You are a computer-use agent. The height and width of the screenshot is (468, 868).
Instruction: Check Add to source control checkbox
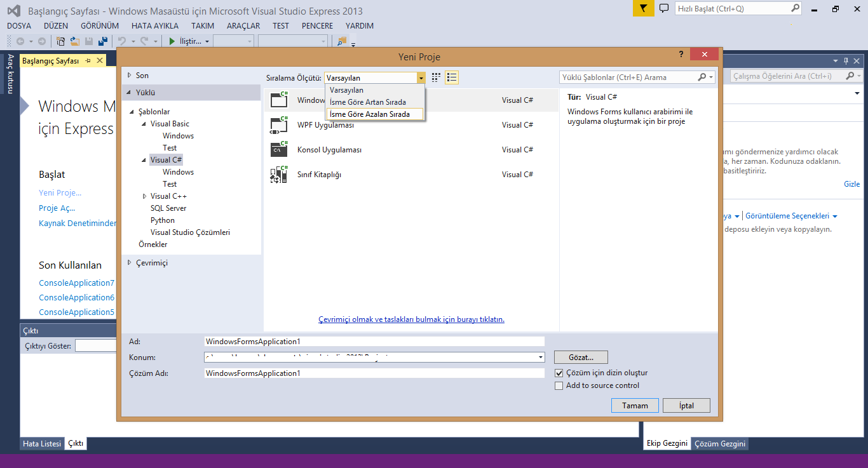[559, 385]
